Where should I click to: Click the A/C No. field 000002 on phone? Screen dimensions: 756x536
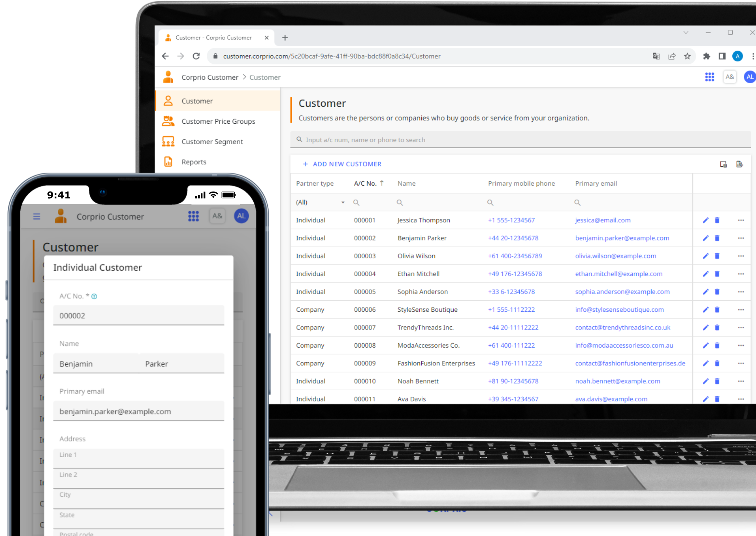coord(139,316)
